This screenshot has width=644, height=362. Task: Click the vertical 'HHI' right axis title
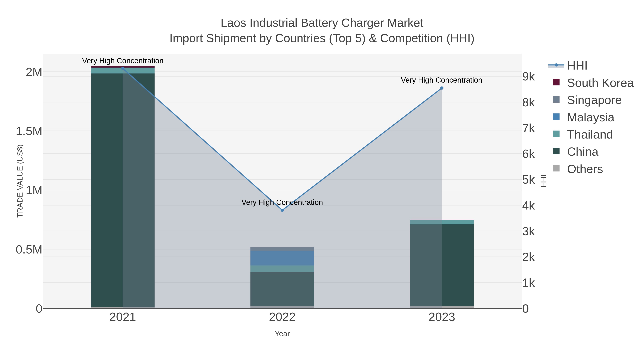tap(543, 181)
